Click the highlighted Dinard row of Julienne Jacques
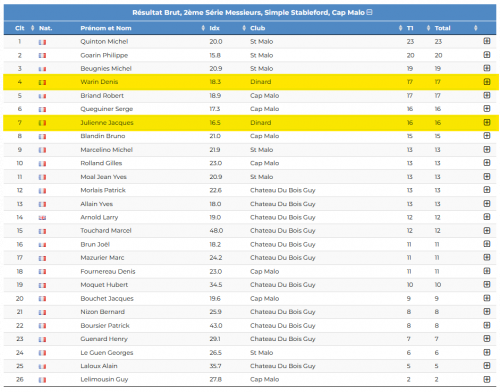This screenshot has width=500, height=392. (x=251, y=123)
